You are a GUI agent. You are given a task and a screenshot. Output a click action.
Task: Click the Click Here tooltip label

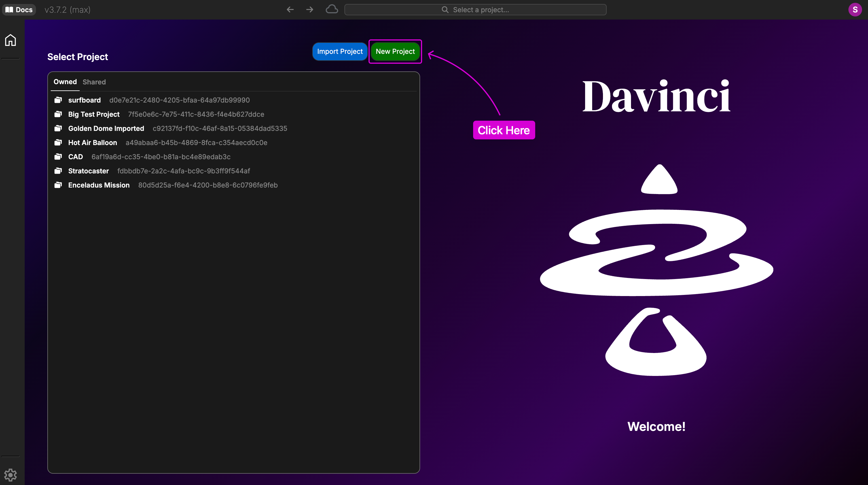pos(504,130)
